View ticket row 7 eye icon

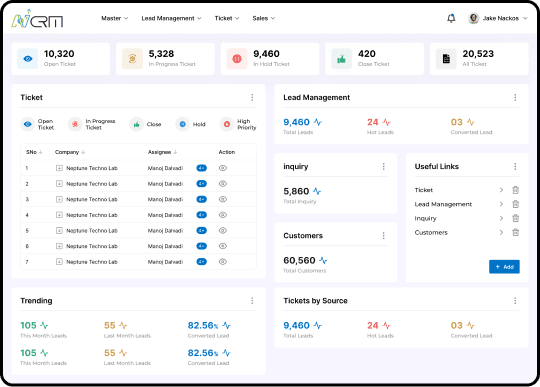point(223,262)
